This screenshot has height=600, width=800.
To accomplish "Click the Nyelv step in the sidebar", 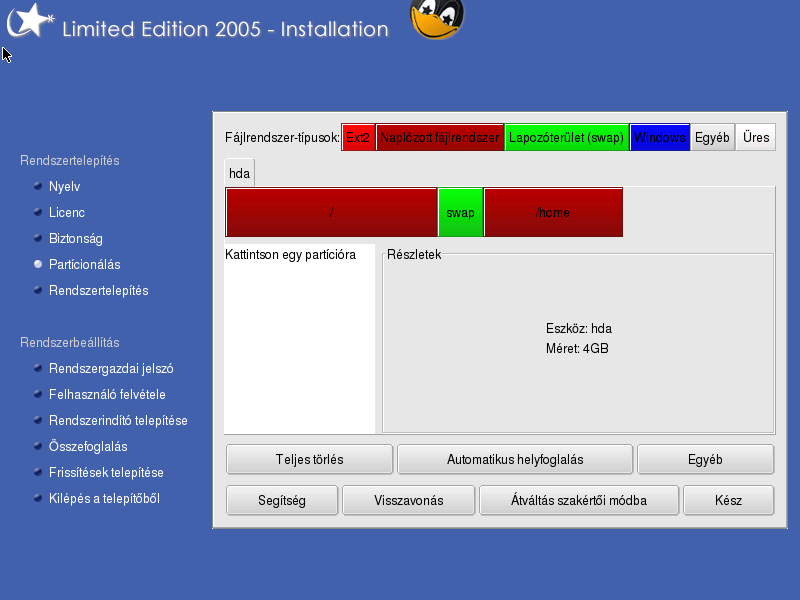I will coord(64,186).
